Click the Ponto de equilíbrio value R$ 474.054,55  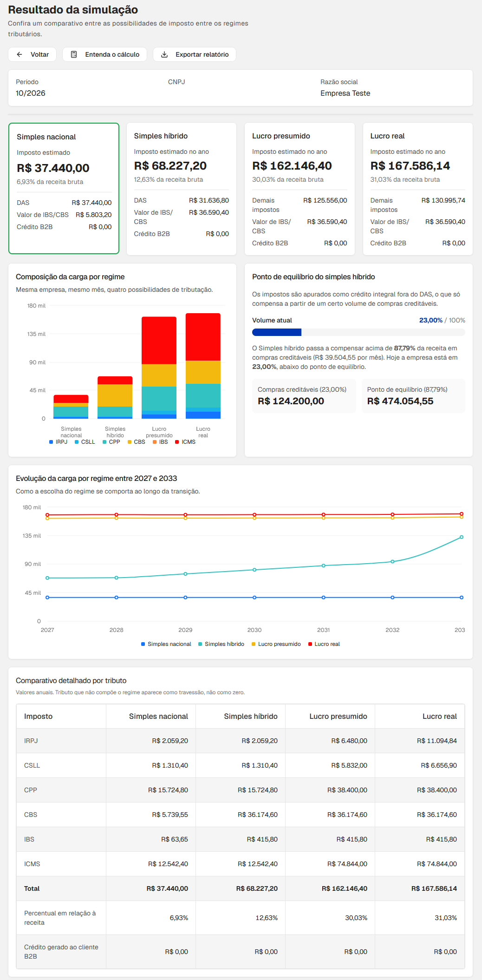pyautogui.click(x=400, y=401)
